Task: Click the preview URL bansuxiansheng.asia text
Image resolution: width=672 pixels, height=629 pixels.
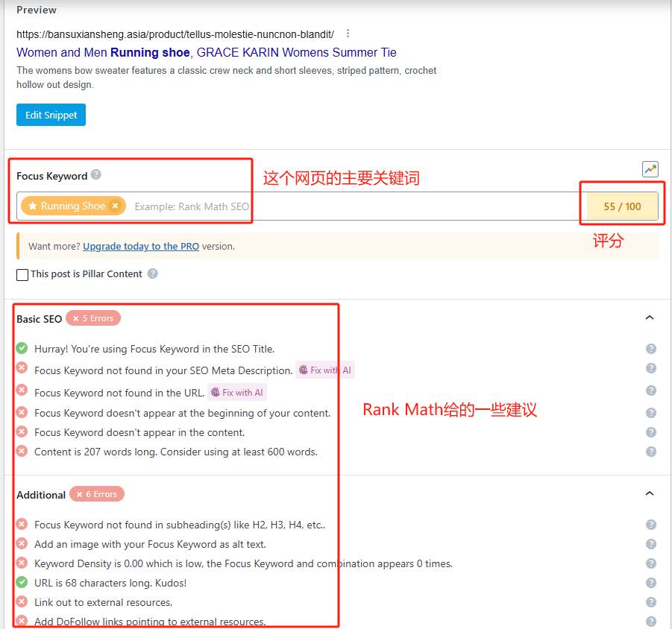Action: click(175, 34)
